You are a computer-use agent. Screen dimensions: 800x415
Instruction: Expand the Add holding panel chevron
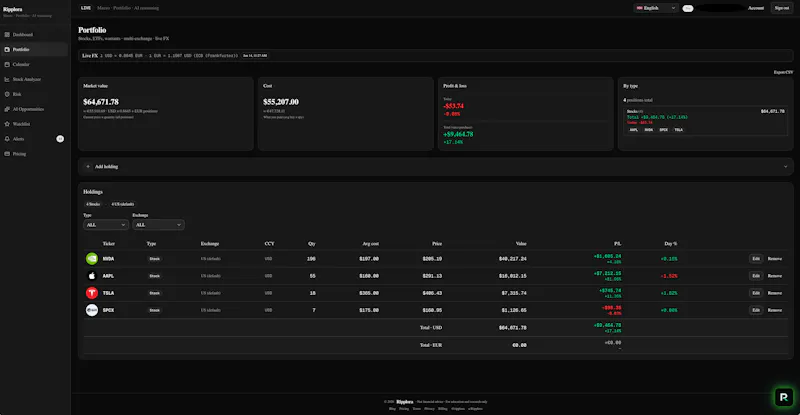pos(785,166)
